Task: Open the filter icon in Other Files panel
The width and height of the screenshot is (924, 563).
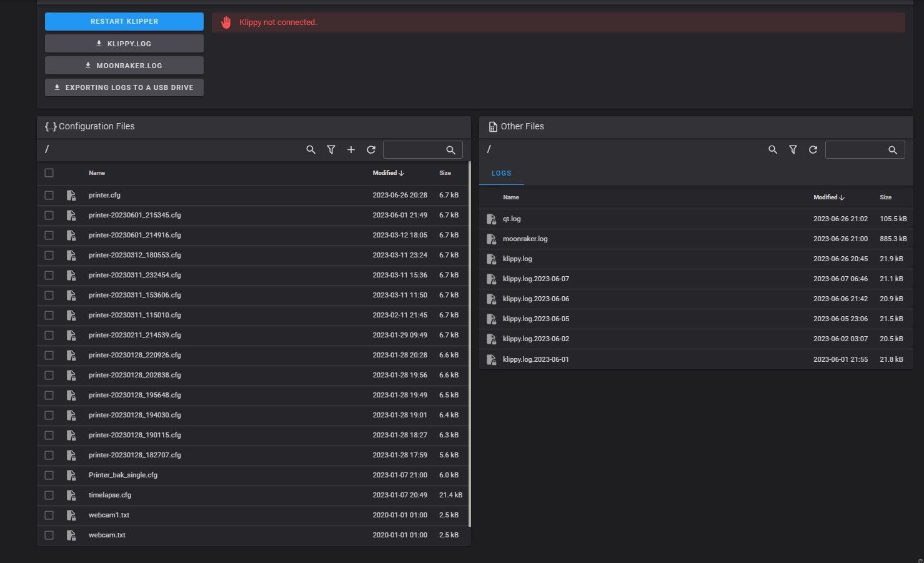Action: point(793,150)
